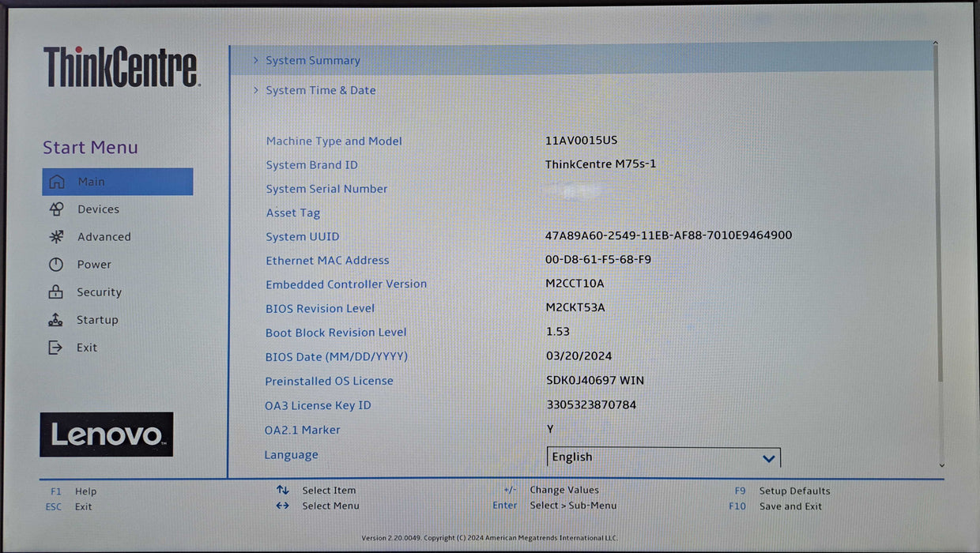Image resolution: width=980 pixels, height=553 pixels.
Task: Open the System Summary sub-menu
Action: tap(582, 60)
